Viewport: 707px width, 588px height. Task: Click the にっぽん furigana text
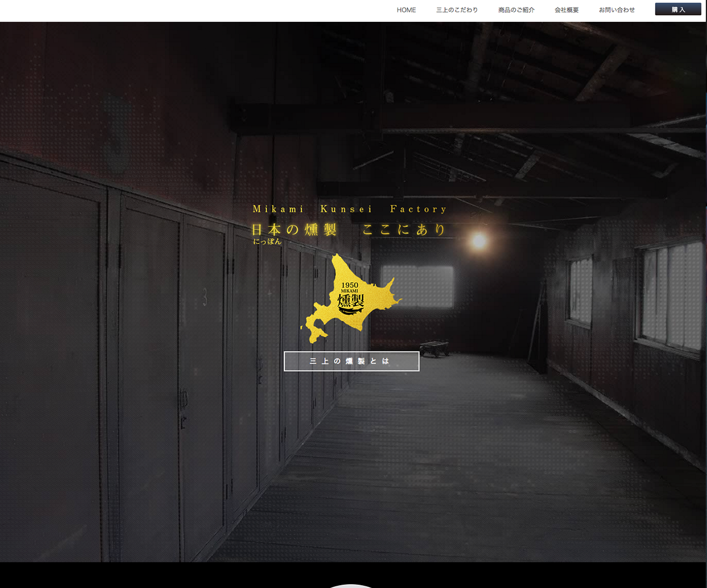click(267, 242)
